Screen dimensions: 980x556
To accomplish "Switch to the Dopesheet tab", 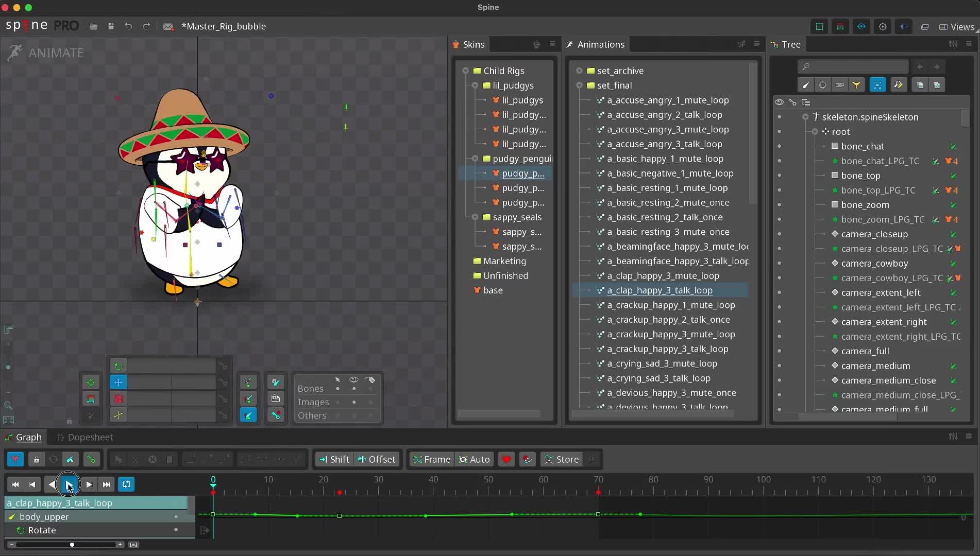I will tap(85, 437).
